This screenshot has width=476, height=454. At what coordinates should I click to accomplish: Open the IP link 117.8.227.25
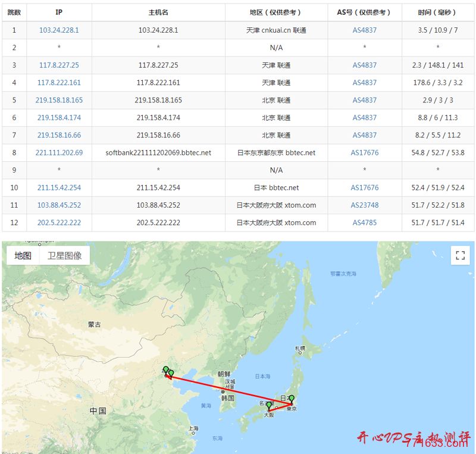pos(59,65)
